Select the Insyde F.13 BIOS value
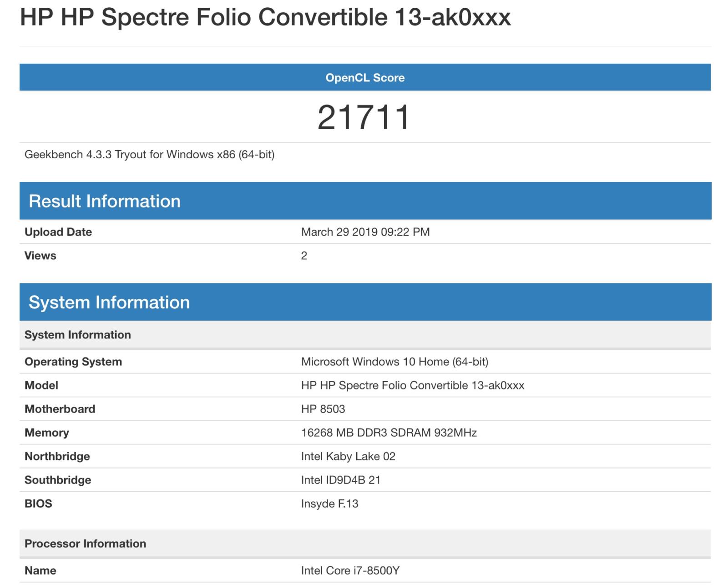This screenshot has width=728, height=585. coord(329,504)
